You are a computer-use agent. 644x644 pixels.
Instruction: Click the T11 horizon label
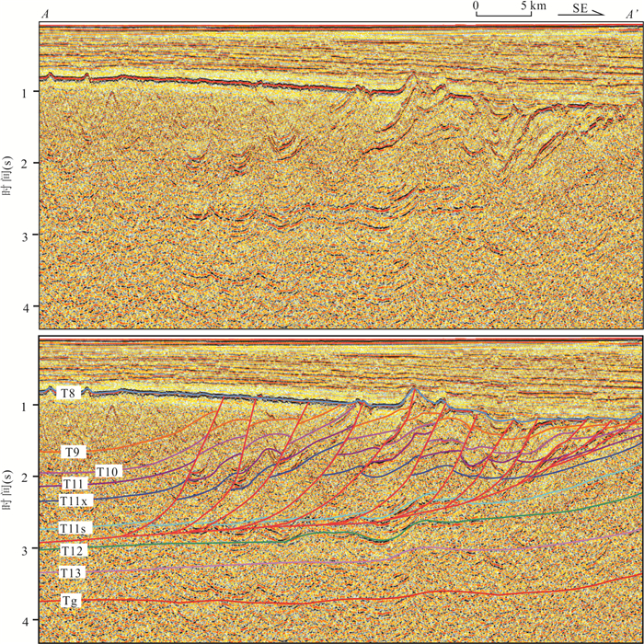point(75,484)
